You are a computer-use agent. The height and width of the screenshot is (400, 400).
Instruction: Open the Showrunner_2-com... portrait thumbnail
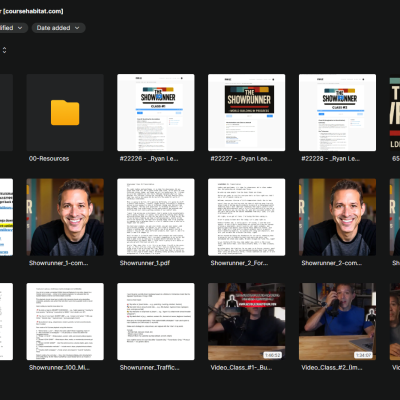point(337,217)
